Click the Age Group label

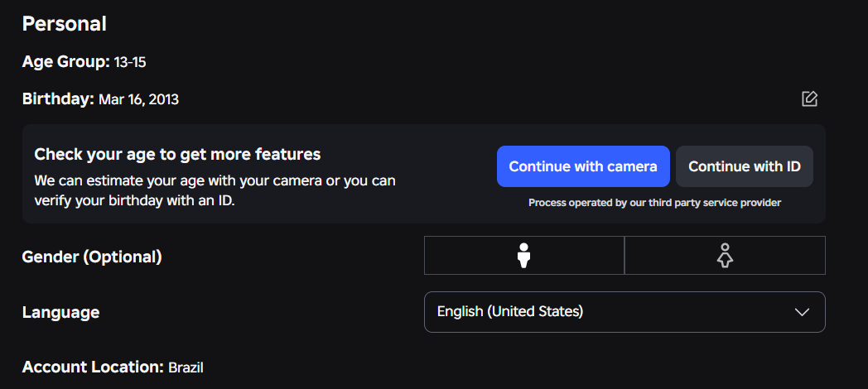[66, 62]
